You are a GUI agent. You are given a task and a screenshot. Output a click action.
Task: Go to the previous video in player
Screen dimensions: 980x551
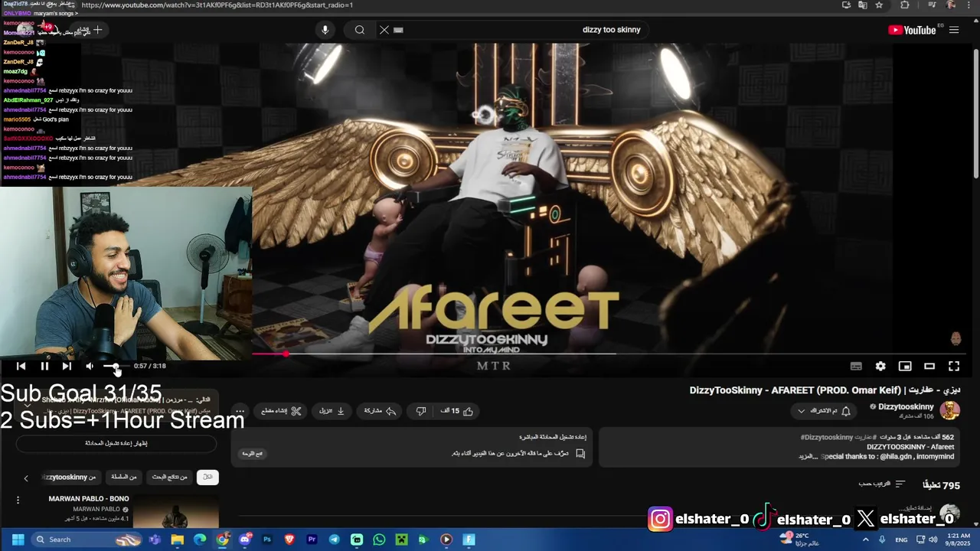(21, 366)
